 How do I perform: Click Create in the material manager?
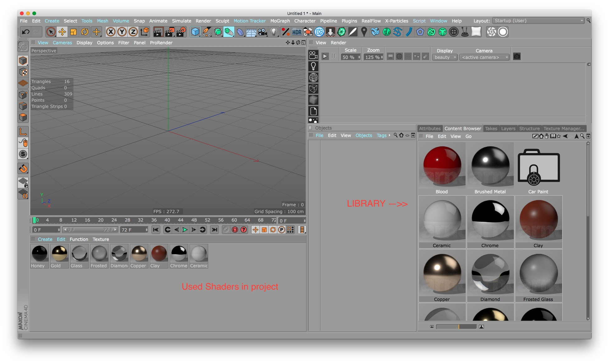point(45,239)
